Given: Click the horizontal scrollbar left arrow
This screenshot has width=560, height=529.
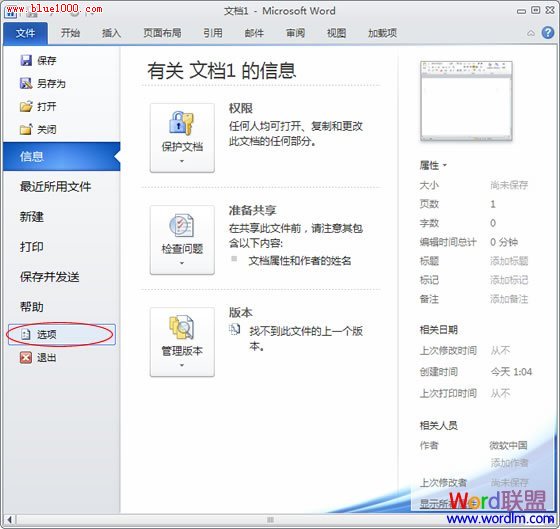Looking at the screenshot, I should (9, 520).
